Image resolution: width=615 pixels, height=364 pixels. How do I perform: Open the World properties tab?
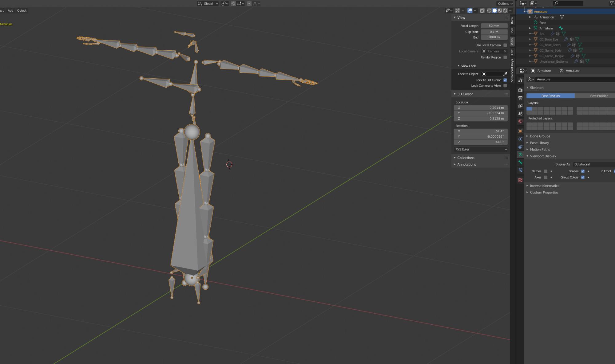520,121
